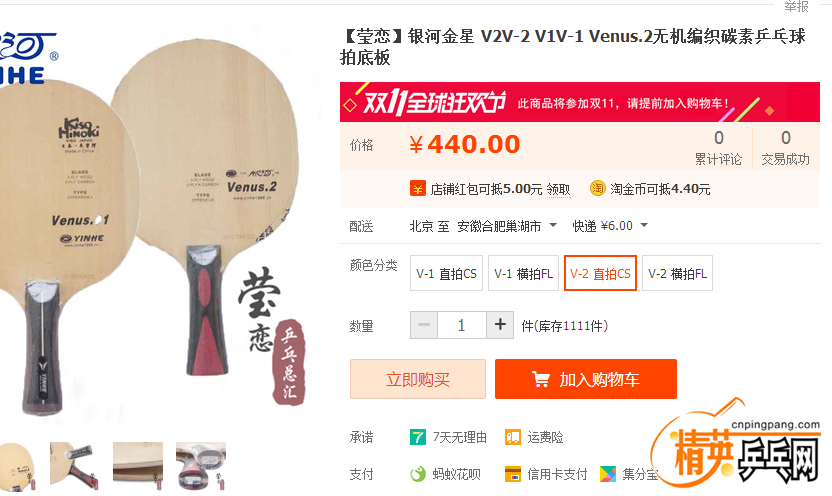Click the Taojinbi gold coin icon

pos(597,188)
